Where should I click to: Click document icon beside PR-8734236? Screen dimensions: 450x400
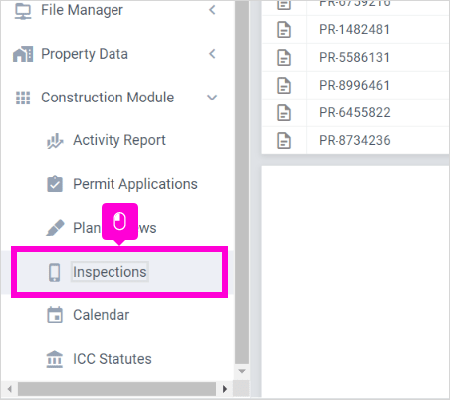click(284, 140)
